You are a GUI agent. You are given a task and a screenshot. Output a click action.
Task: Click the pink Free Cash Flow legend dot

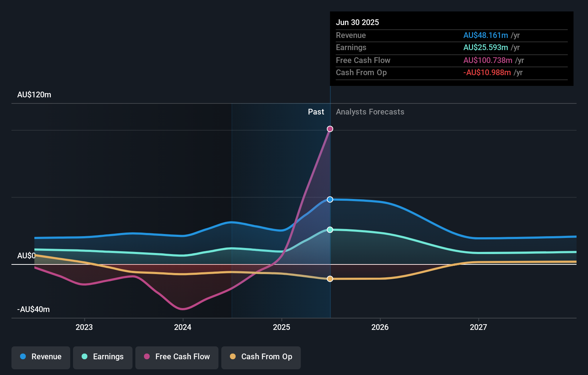pos(147,356)
